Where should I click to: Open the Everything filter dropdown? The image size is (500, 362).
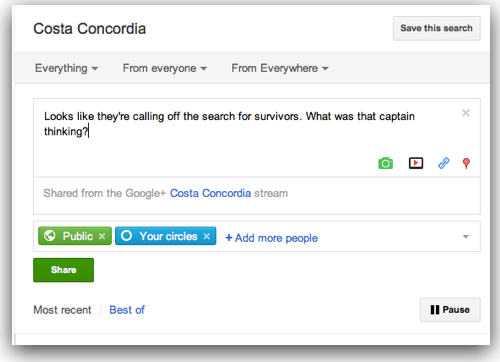point(66,68)
